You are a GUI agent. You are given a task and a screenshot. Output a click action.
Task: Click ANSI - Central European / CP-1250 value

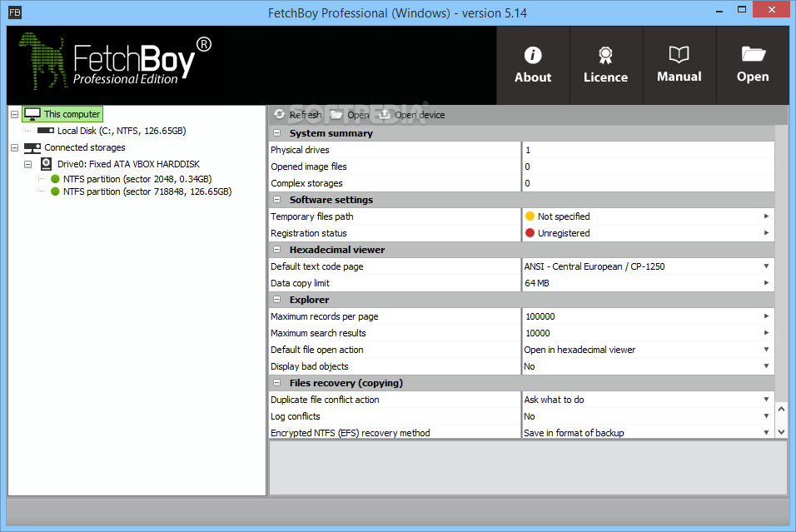(x=594, y=266)
